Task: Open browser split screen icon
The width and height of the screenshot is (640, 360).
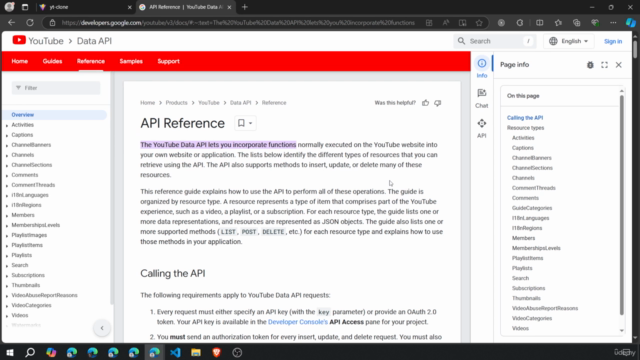Action: 540,23
